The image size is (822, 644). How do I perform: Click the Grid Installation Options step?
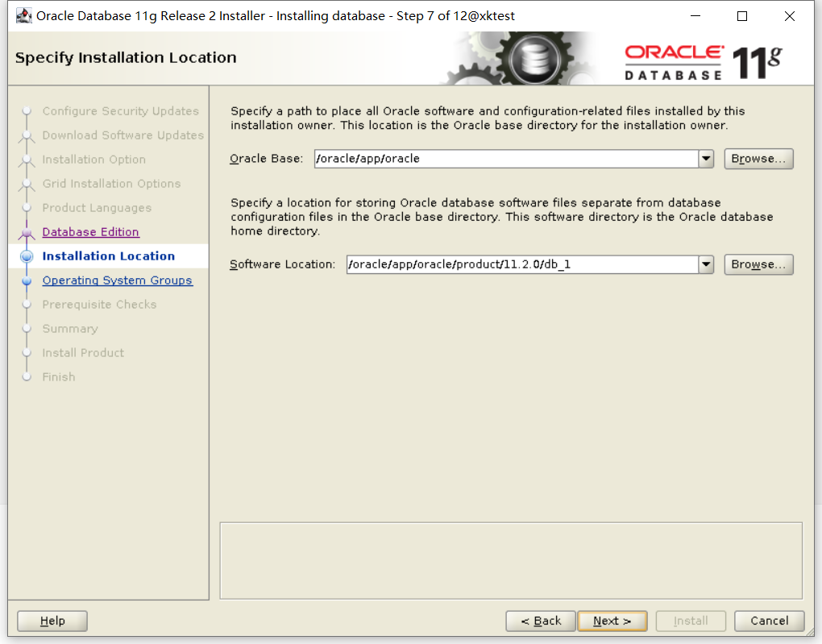tap(112, 184)
